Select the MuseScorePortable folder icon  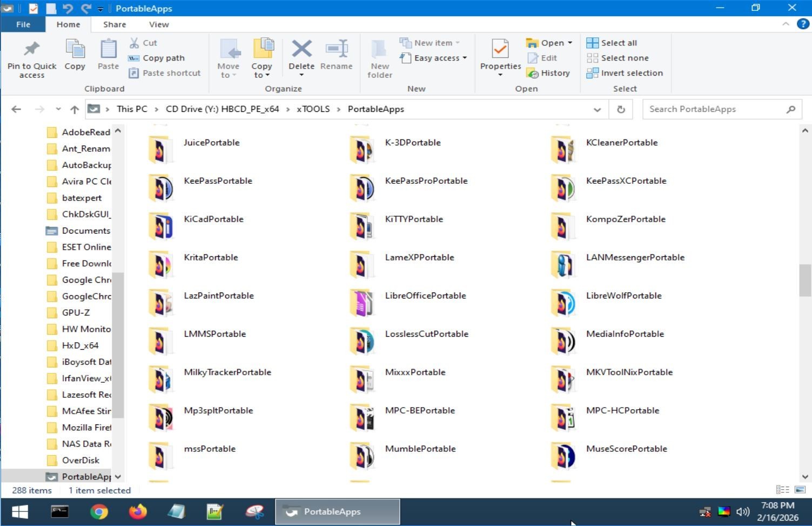coord(563,456)
